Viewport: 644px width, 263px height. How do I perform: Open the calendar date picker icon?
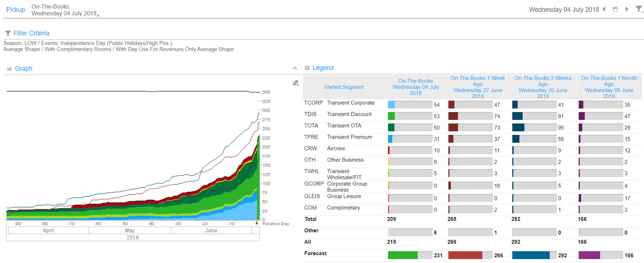pos(615,9)
